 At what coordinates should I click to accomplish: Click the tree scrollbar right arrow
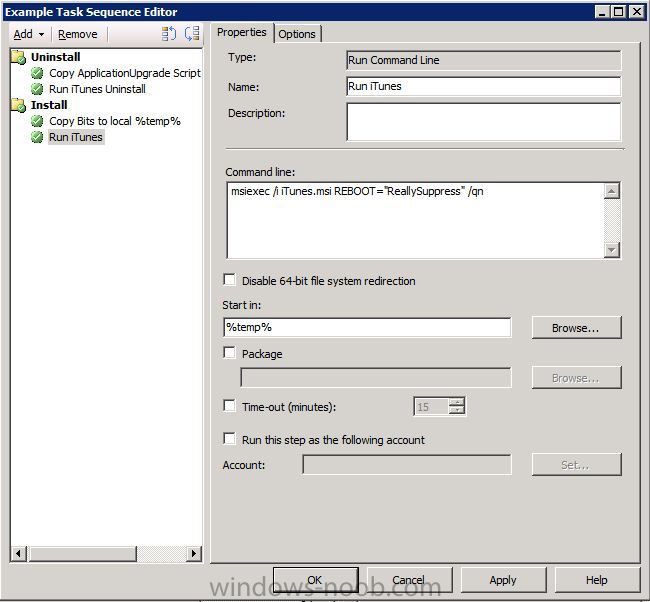[x=194, y=553]
